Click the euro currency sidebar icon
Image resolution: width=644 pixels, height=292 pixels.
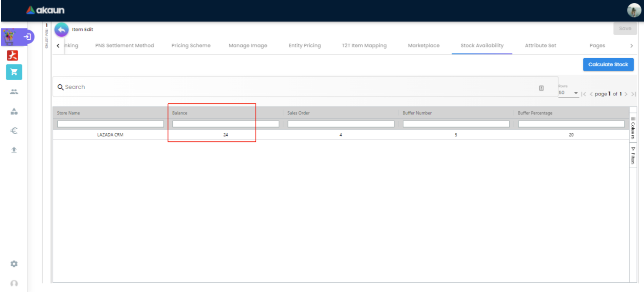pyautogui.click(x=14, y=131)
